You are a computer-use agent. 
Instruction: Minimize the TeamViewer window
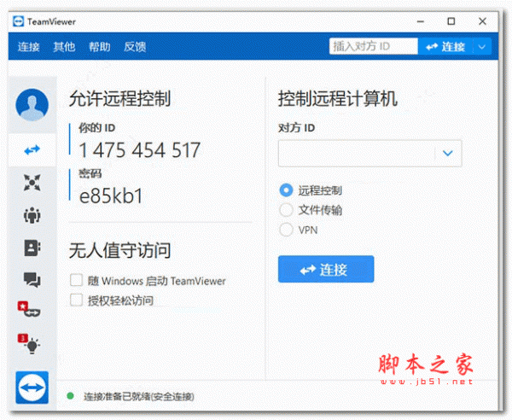click(421, 21)
